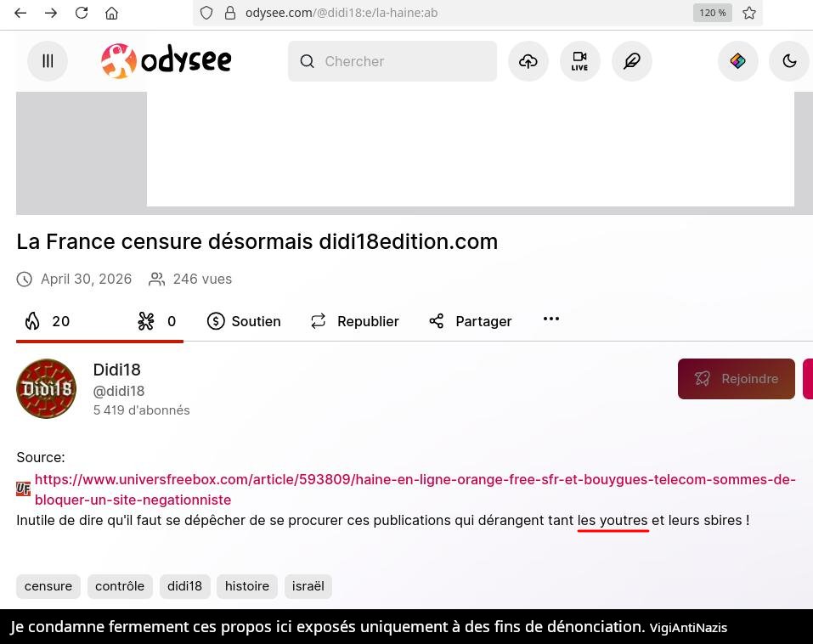This screenshot has width=813, height=644.
Task: Bookmark this page with the star
Action: point(748,13)
